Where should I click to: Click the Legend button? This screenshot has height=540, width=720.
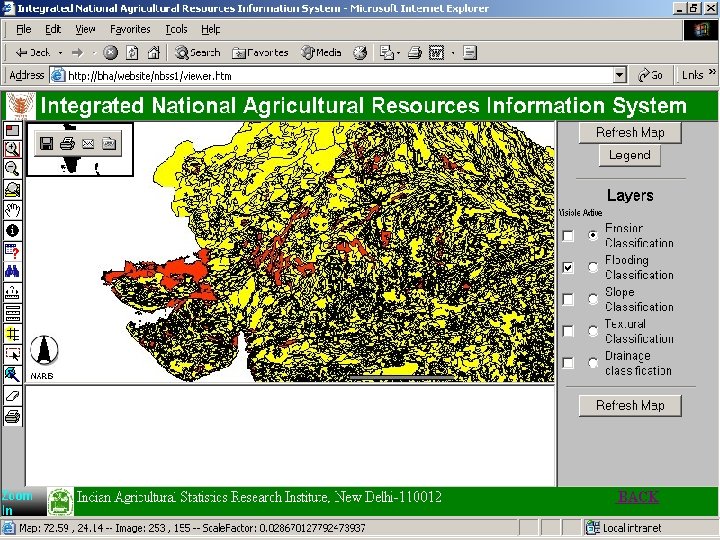click(630, 155)
